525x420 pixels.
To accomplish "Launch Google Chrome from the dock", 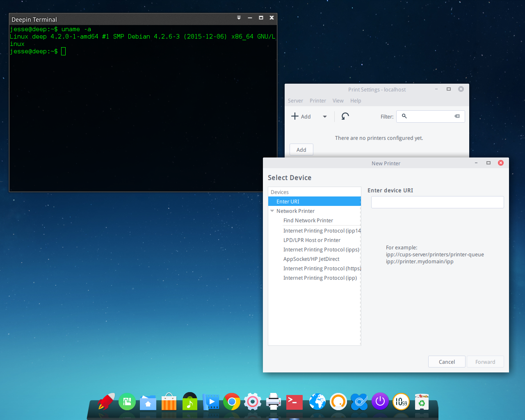I will 232,402.
